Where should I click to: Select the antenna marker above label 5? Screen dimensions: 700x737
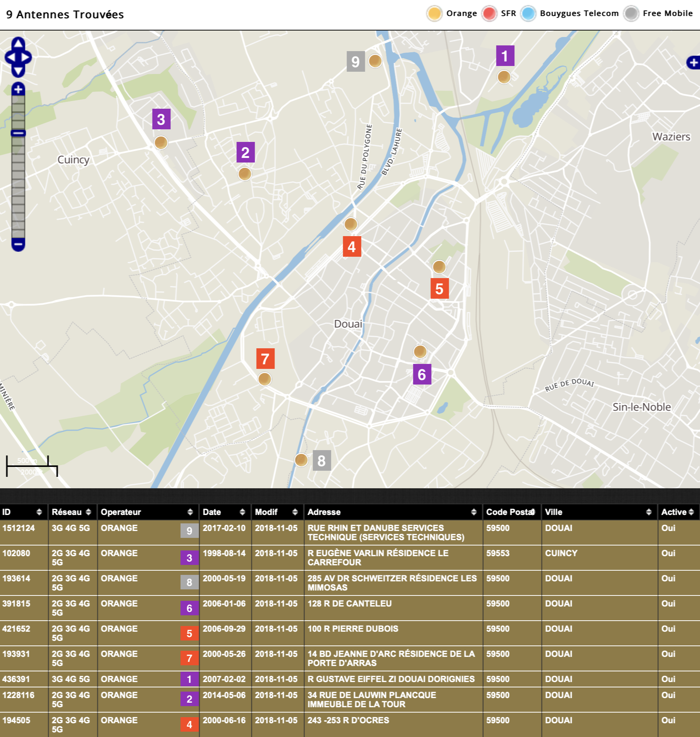(439, 266)
